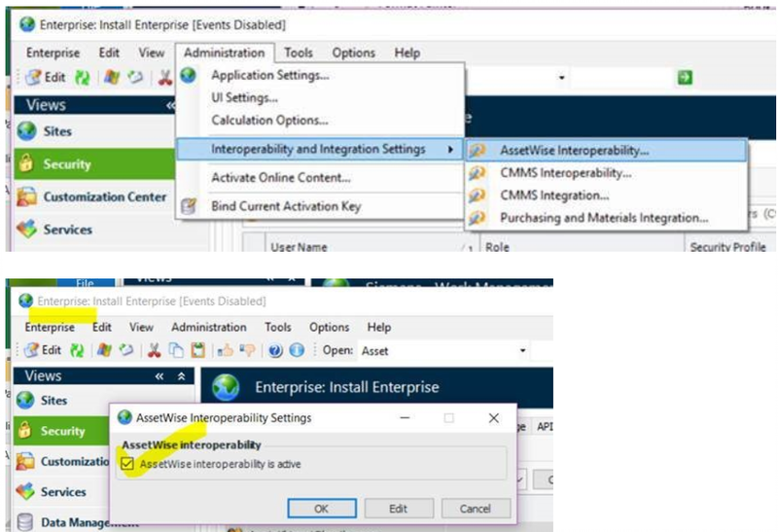Select CMMS Interoperability... submenu item
This screenshot has width=778, height=532.
coord(606,173)
